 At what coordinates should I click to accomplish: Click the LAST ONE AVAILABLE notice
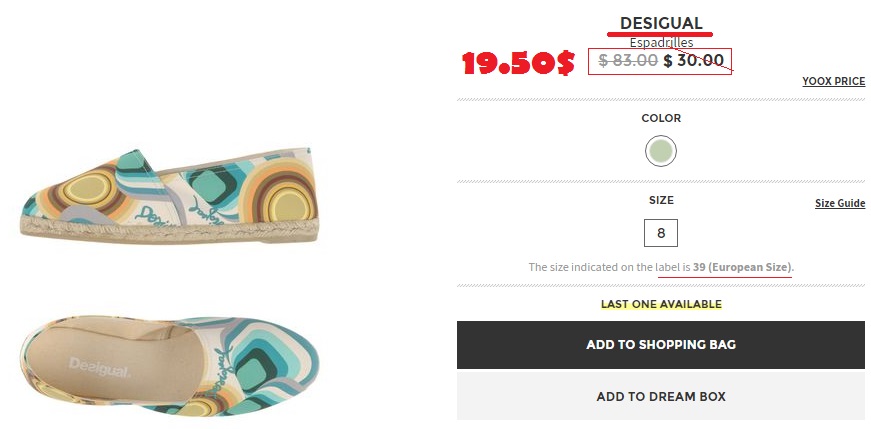coord(661,304)
